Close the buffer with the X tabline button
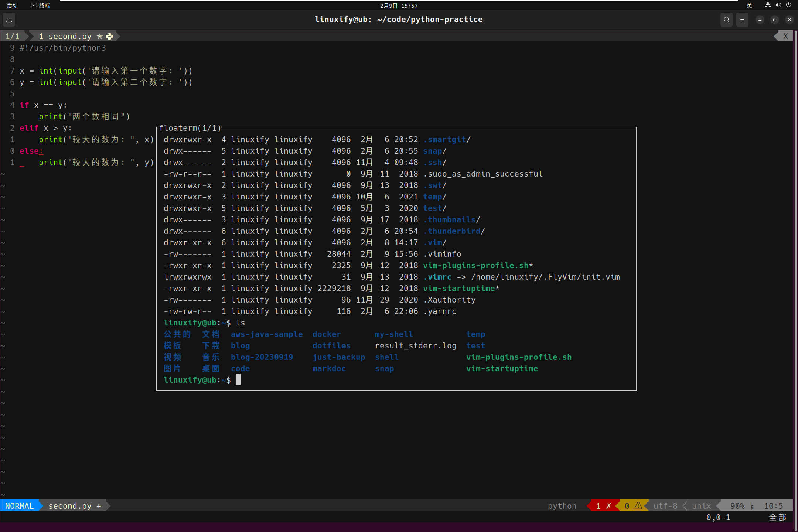 (x=785, y=36)
